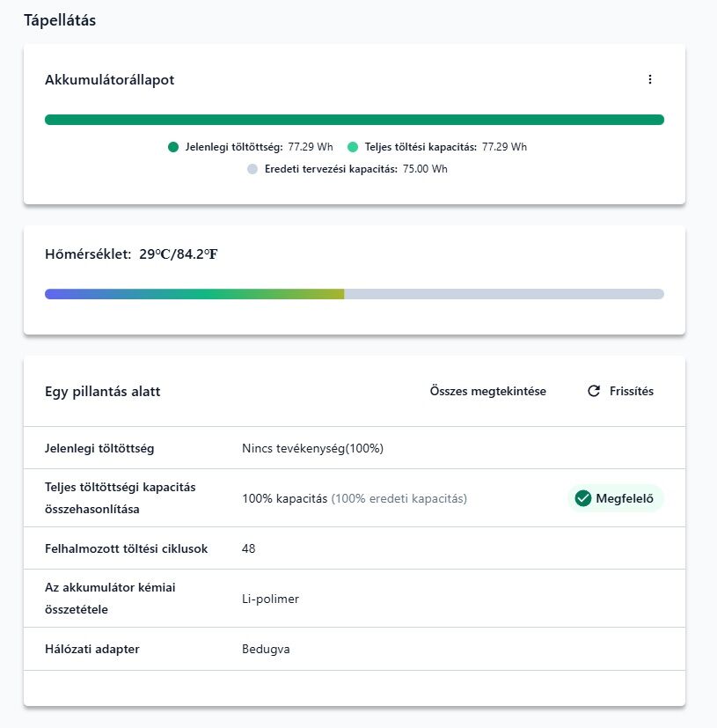Click the Li-polimer value text
717x728 pixels.
(x=270, y=599)
